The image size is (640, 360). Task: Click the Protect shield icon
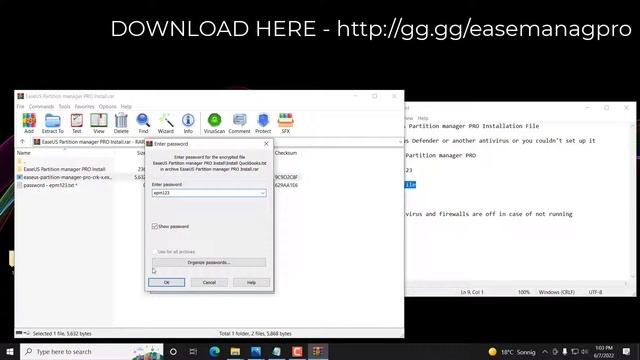coord(263,123)
